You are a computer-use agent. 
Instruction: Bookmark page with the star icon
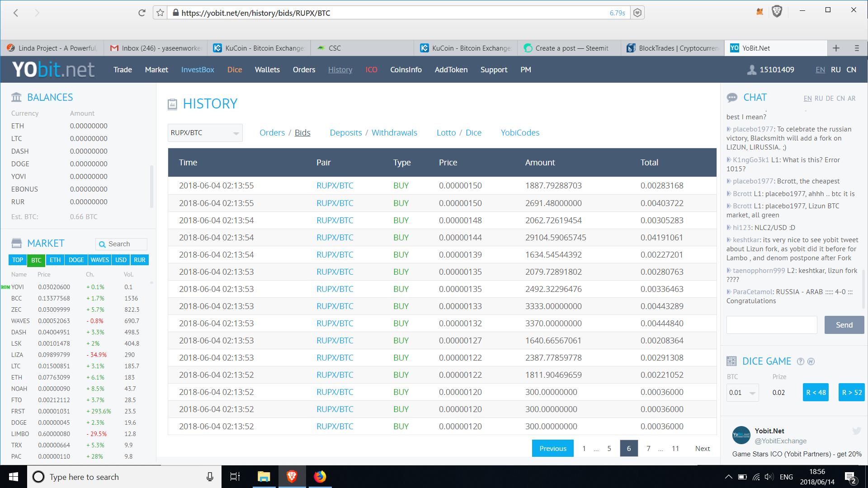coord(160,13)
